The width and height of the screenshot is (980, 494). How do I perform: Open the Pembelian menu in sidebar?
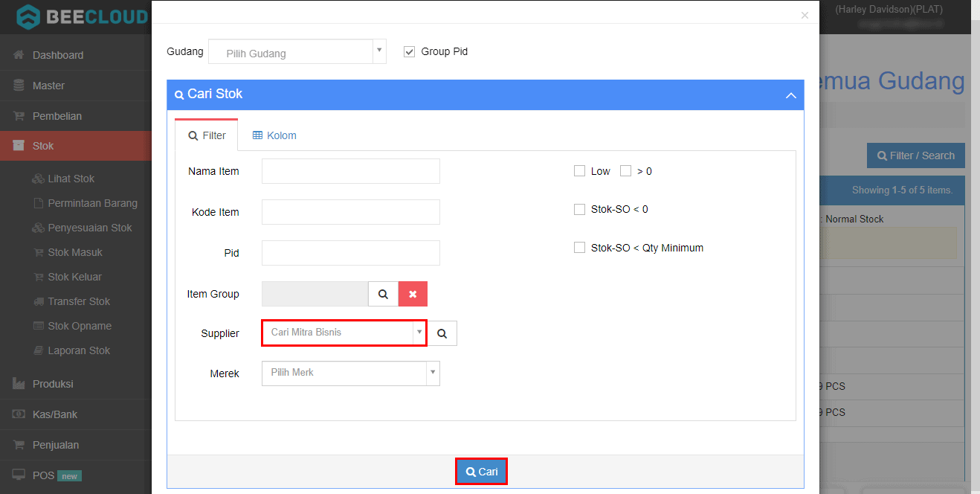click(x=57, y=116)
